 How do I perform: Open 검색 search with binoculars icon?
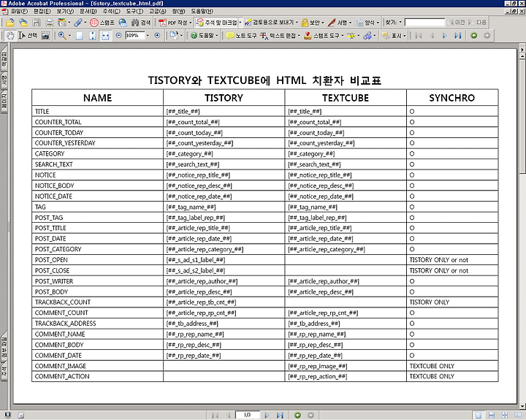(x=141, y=23)
